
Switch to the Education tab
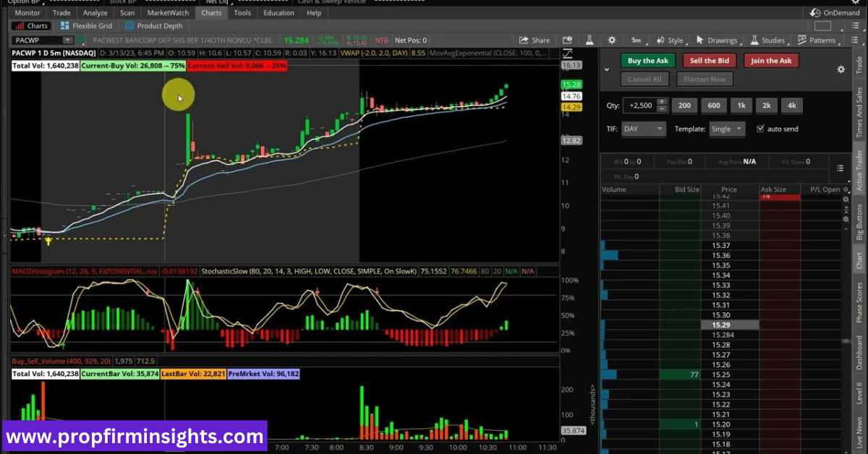(x=278, y=13)
